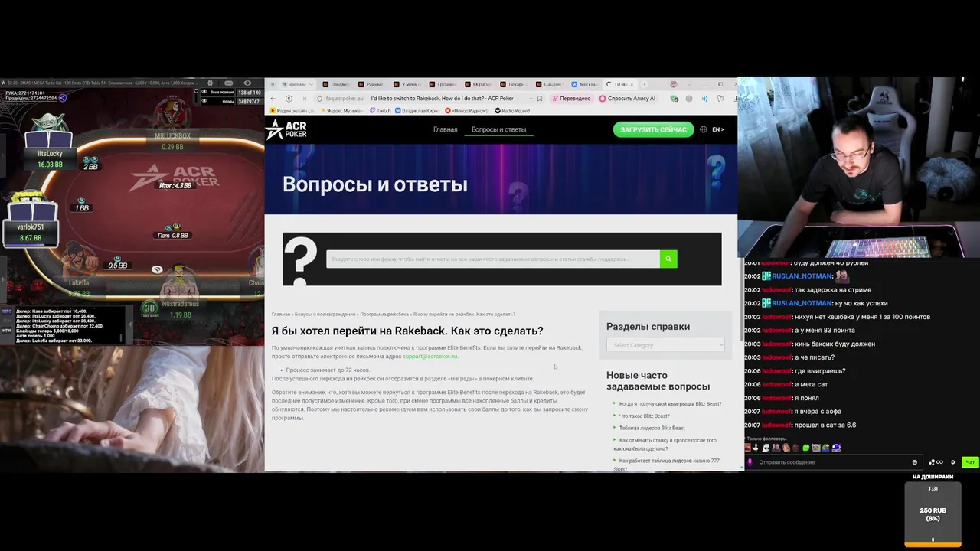Open the Таблица лидеров Blitz Beast link
Screen dimensions: 980x551
(652, 428)
